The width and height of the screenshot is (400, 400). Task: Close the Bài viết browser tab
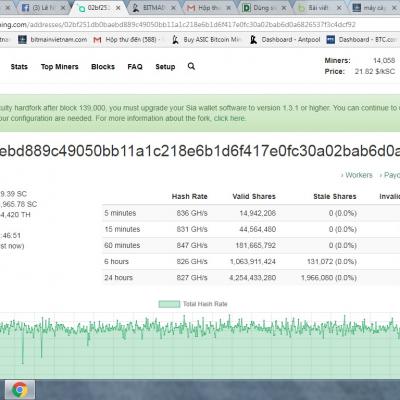click(x=339, y=8)
